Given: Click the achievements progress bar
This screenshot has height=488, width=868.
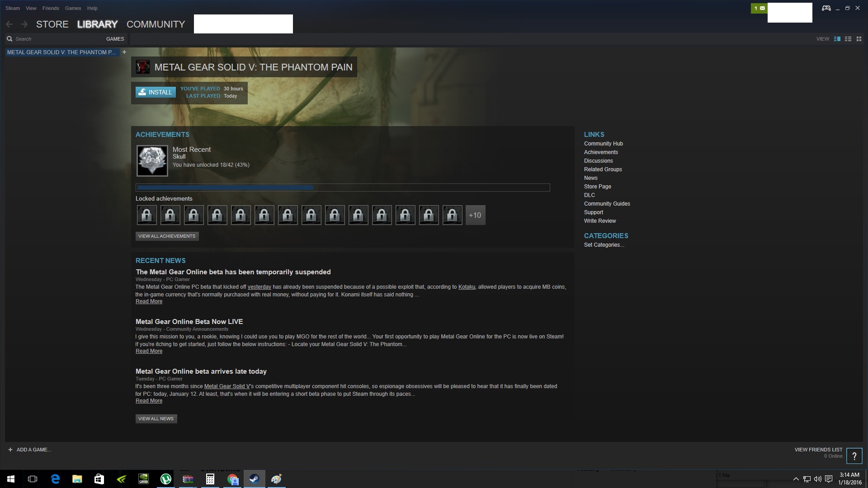Looking at the screenshot, I should pyautogui.click(x=343, y=188).
